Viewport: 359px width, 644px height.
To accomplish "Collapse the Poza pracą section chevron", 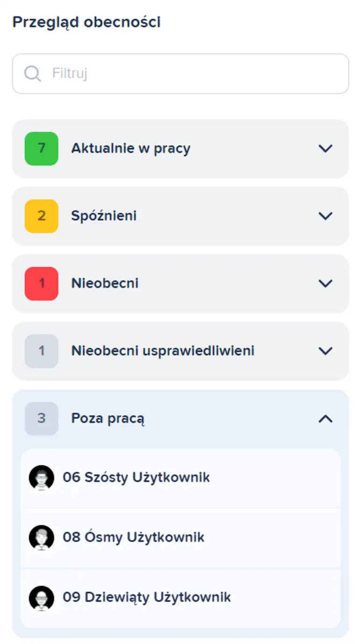I will coord(325,418).
